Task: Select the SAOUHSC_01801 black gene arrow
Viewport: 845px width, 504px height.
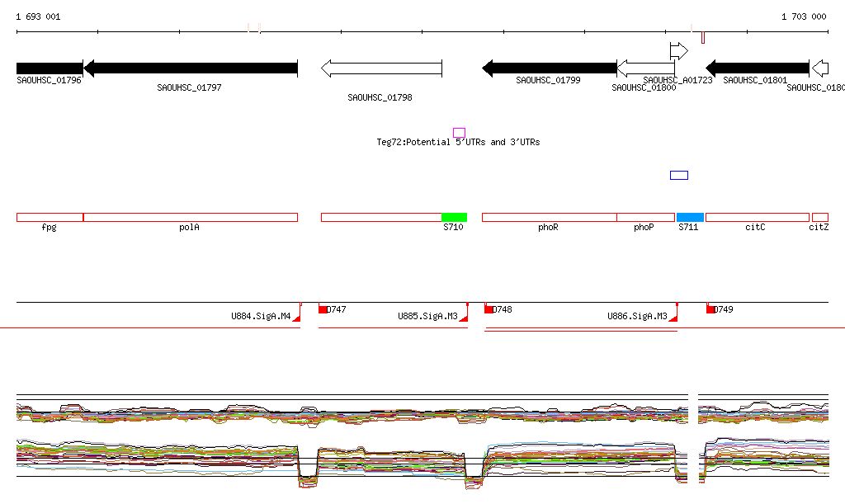Action: 758,68
